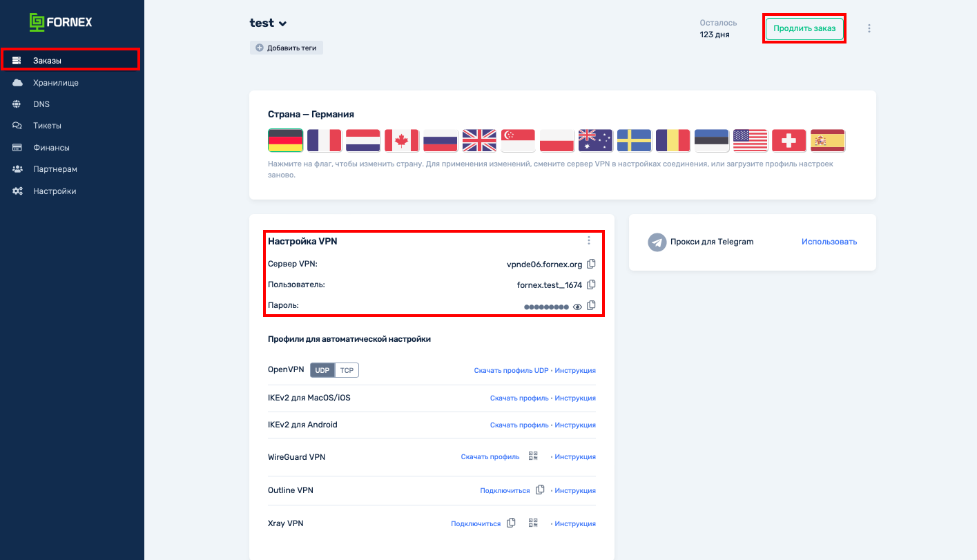Select the USA flag
The height and width of the screenshot is (560, 977).
750,141
